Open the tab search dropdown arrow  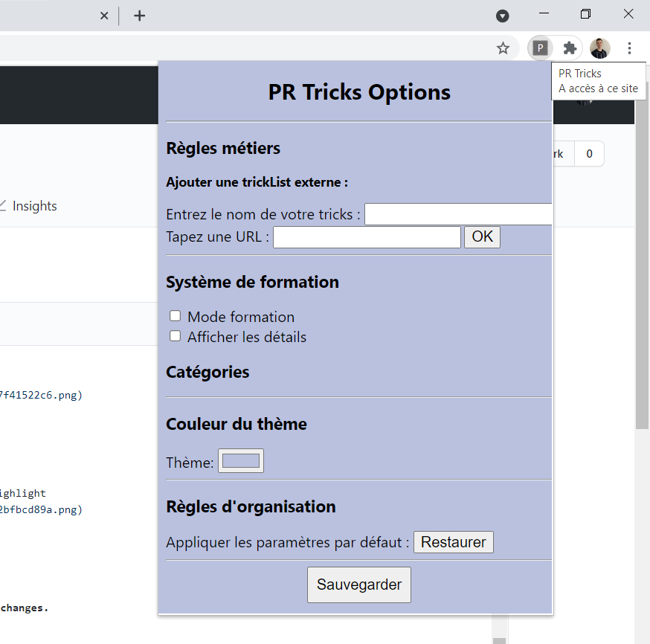(x=503, y=15)
